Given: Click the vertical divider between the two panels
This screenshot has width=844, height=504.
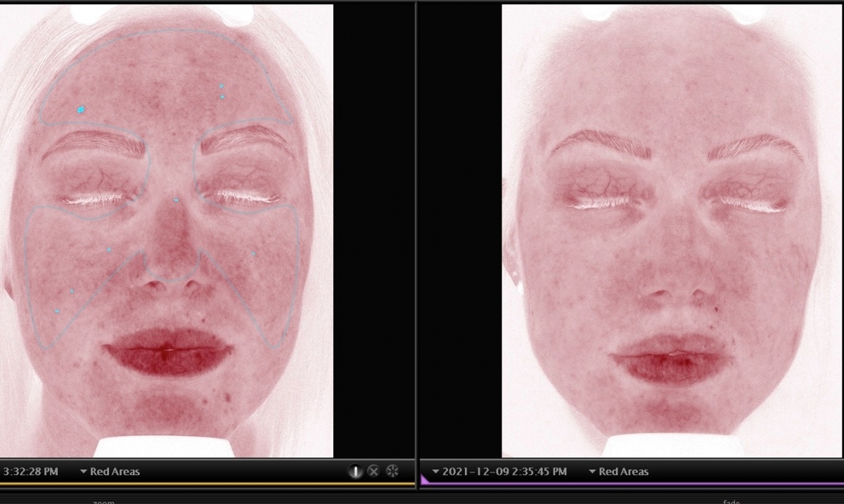Looking at the screenshot, I should click(416, 232).
